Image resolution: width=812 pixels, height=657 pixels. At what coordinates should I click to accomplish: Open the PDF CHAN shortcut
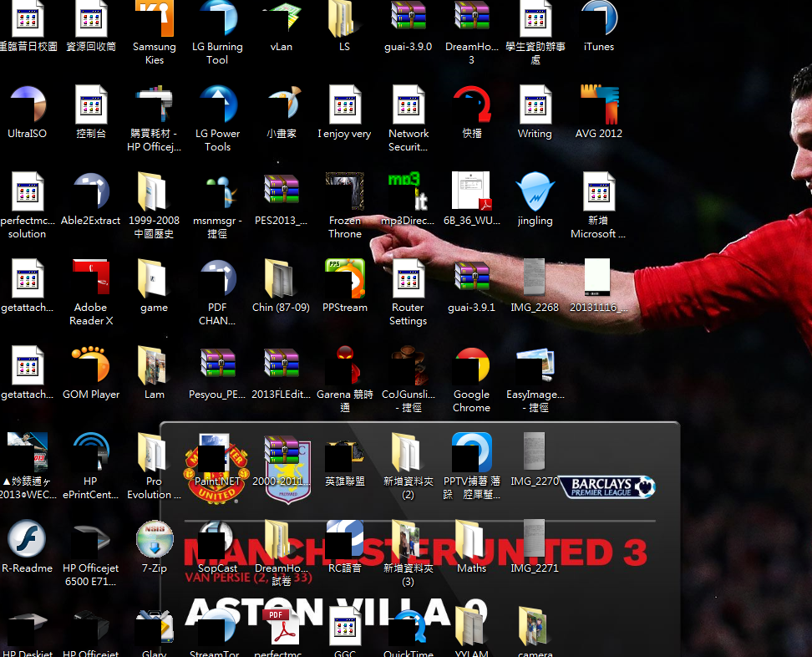pos(217,278)
